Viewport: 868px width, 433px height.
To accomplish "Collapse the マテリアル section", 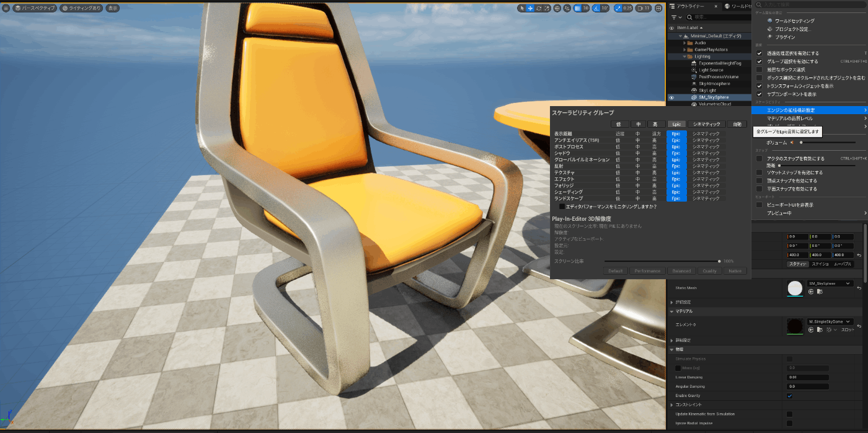I will 672,311.
